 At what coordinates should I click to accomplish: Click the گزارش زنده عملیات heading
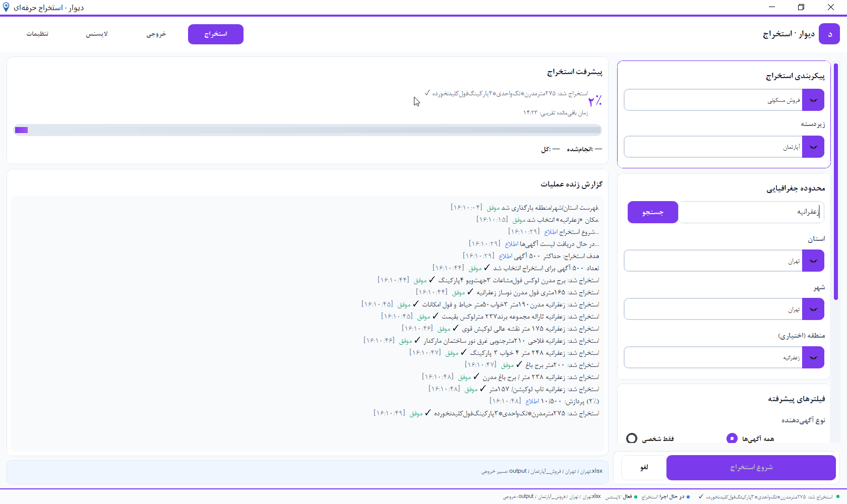(x=572, y=184)
